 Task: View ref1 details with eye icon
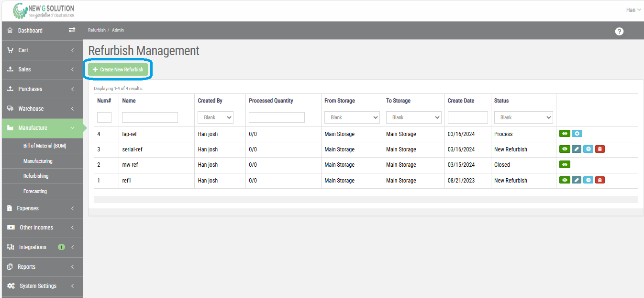pyautogui.click(x=565, y=180)
